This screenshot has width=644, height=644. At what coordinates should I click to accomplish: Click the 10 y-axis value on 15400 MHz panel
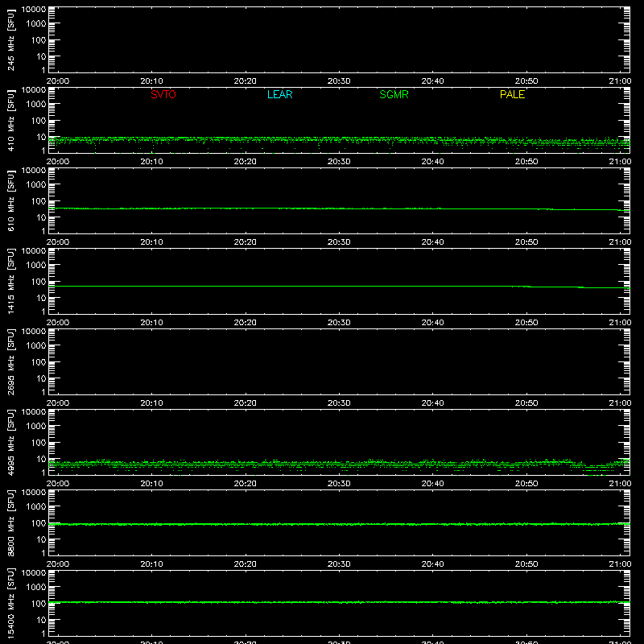click(41, 620)
